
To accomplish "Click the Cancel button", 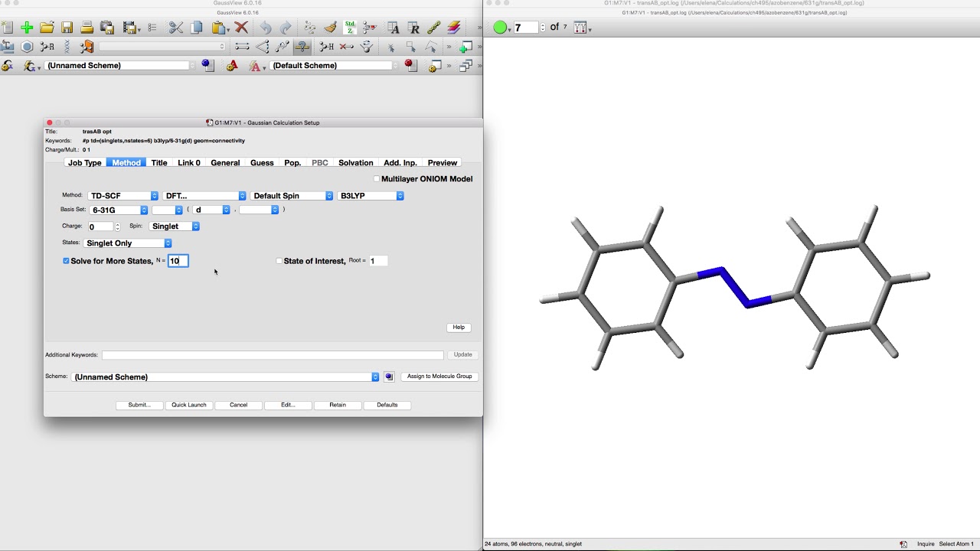I will (239, 405).
